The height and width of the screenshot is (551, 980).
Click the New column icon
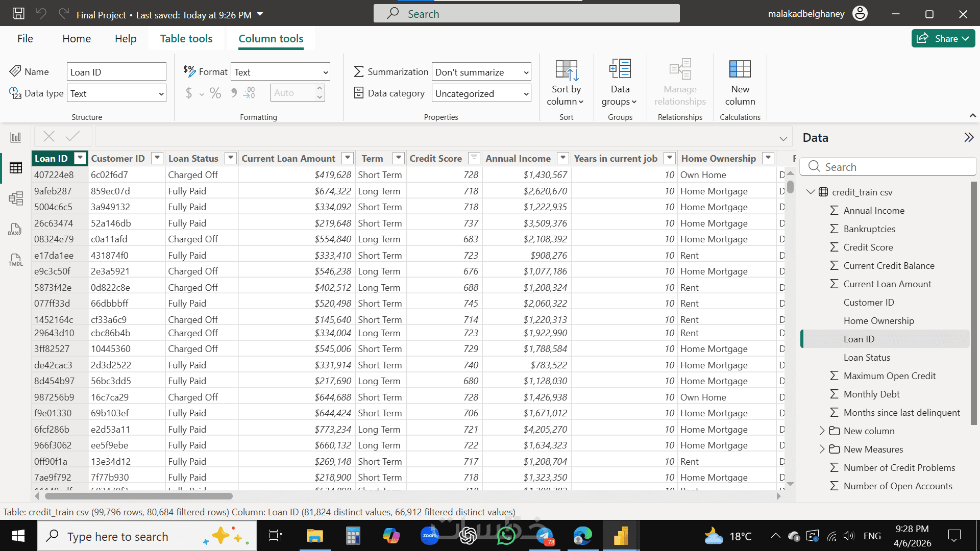(x=740, y=83)
